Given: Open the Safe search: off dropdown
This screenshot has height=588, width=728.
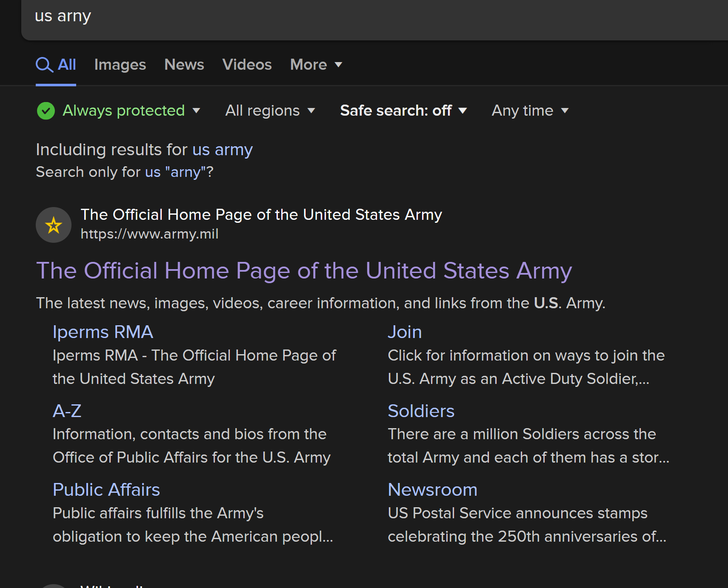Looking at the screenshot, I should coord(403,111).
